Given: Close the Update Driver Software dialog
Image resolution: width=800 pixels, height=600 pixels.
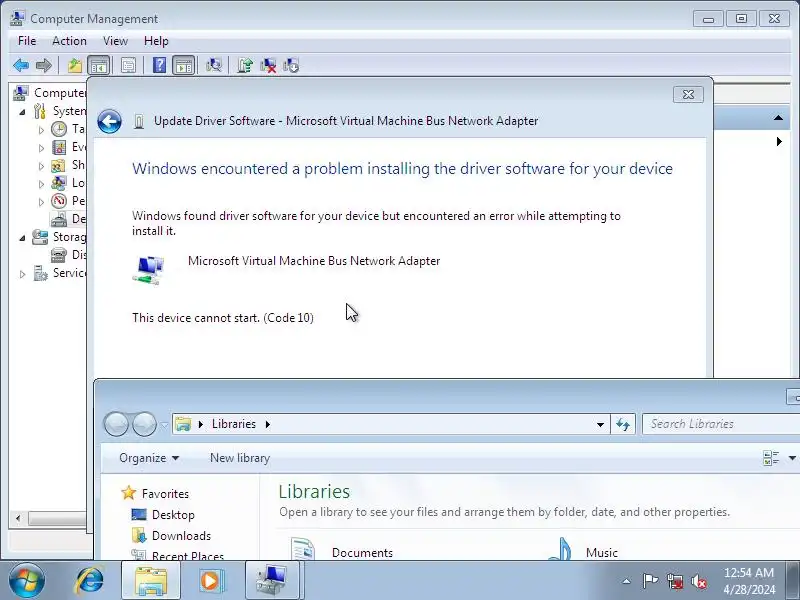Looking at the screenshot, I should (x=688, y=94).
